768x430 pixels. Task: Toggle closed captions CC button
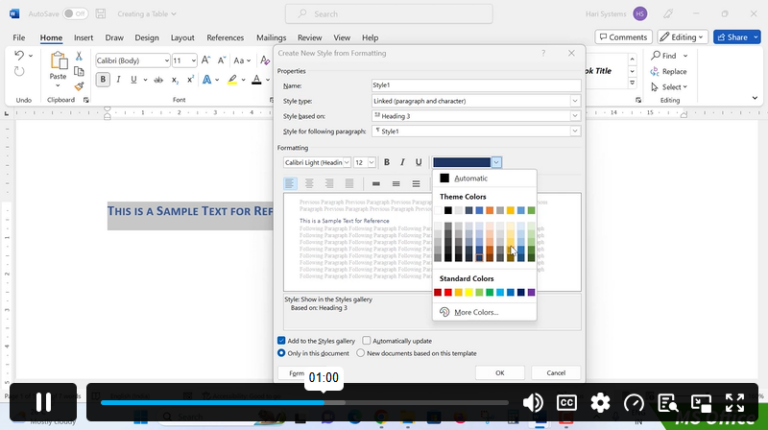point(566,403)
